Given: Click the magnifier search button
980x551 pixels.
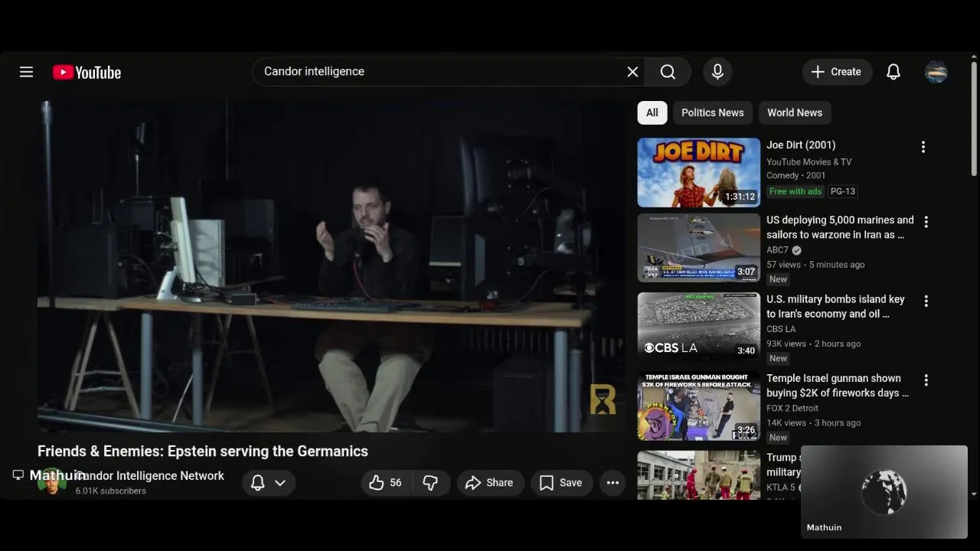Looking at the screenshot, I should point(668,72).
